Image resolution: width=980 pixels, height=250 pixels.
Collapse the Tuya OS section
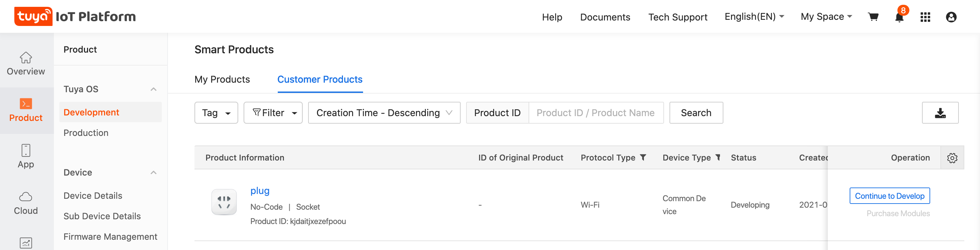coord(154,89)
